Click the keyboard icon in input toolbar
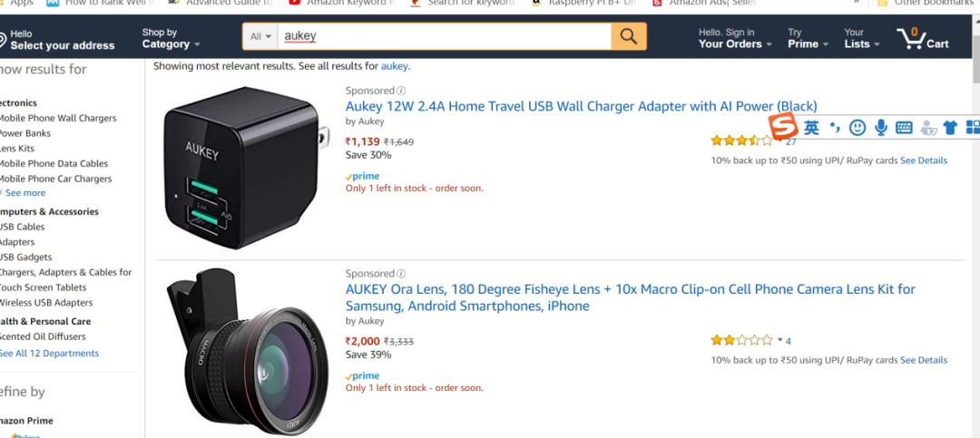The height and width of the screenshot is (438, 980). (904, 128)
